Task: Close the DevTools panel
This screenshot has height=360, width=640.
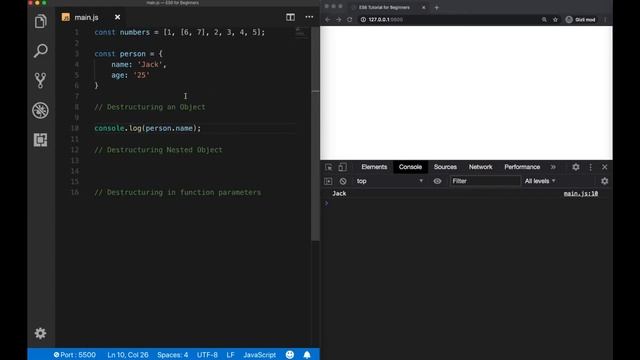Action: tap(604, 167)
